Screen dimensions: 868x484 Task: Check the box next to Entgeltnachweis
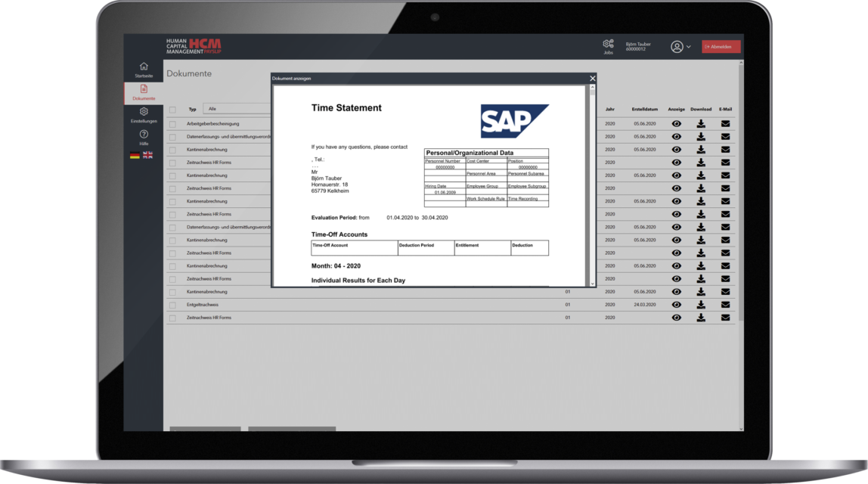[x=172, y=304]
